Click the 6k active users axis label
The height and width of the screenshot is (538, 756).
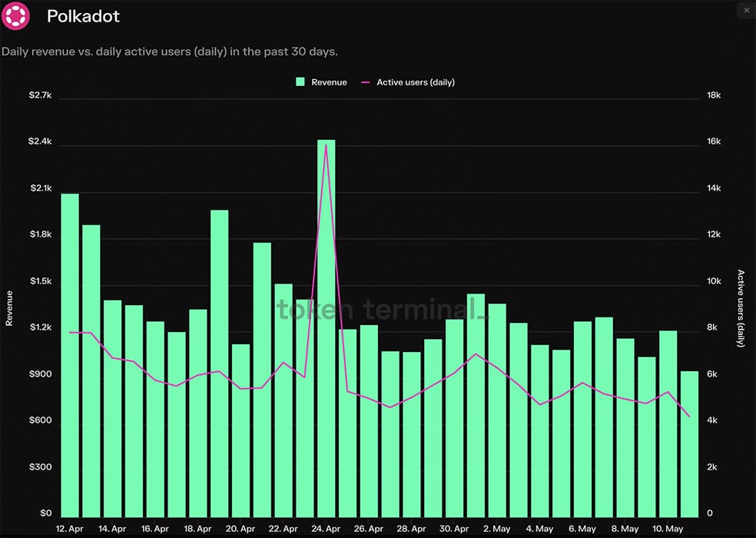pos(712,374)
